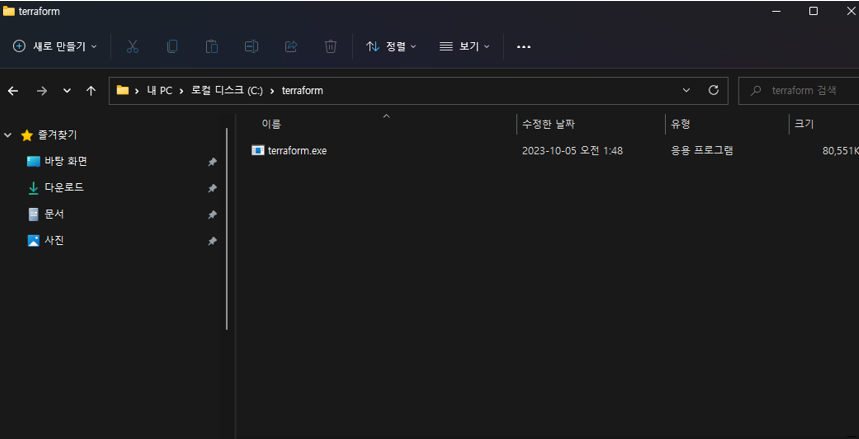Expand the address bar history dropdown
The height and width of the screenshot is (439, 859).
(686, 90)
